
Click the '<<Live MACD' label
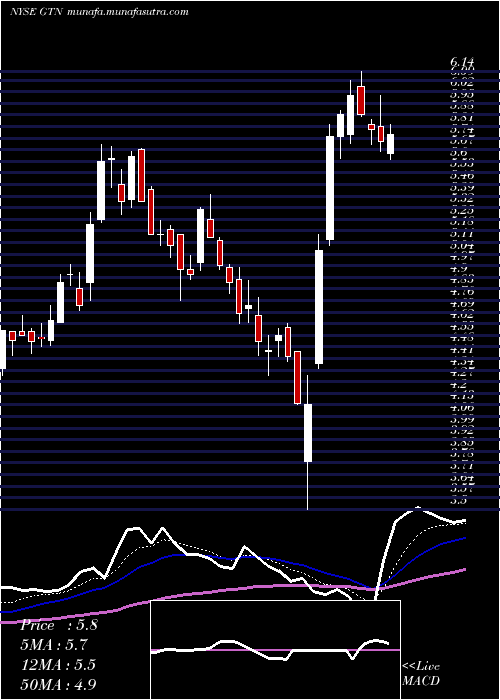(421, 674)
